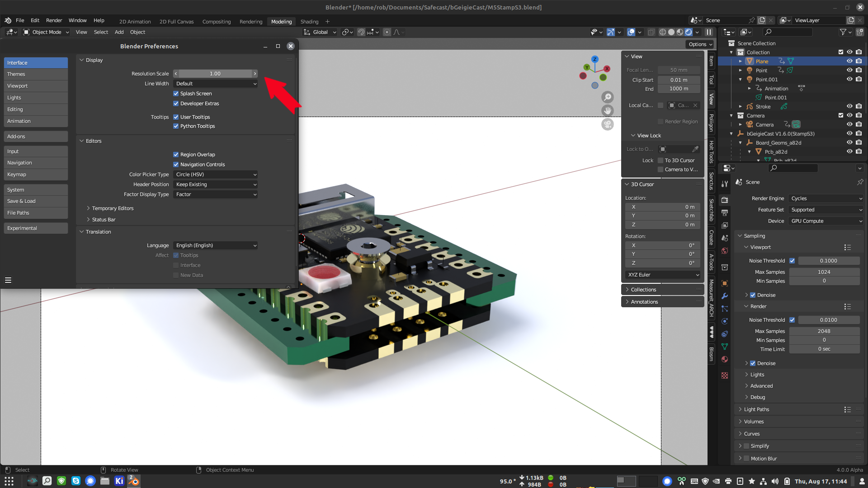Click the viewport Max Samples 1024 field
This screenshot has height=488, width=868.
click(824, 272)
